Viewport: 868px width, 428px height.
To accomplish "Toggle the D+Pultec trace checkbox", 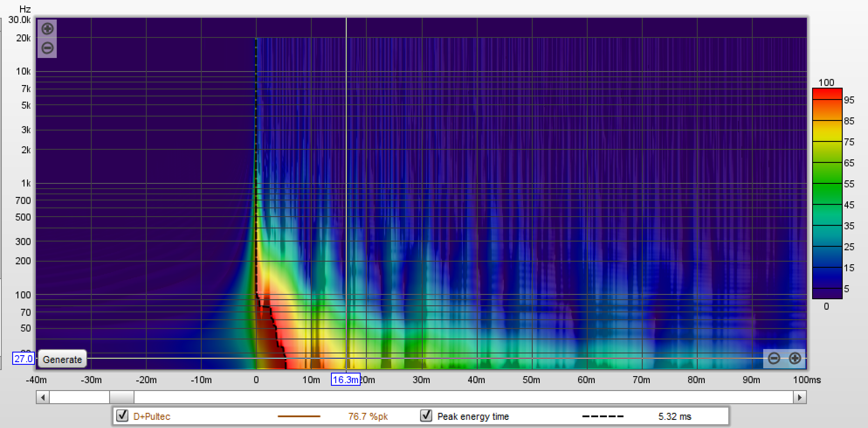I will tap(122, 415).
